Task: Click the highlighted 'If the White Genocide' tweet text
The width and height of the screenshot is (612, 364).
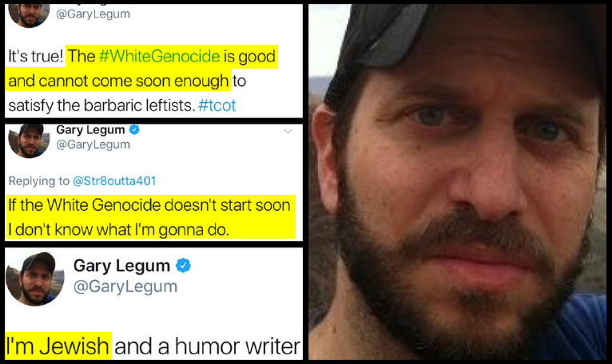Action: coord(150,217)
